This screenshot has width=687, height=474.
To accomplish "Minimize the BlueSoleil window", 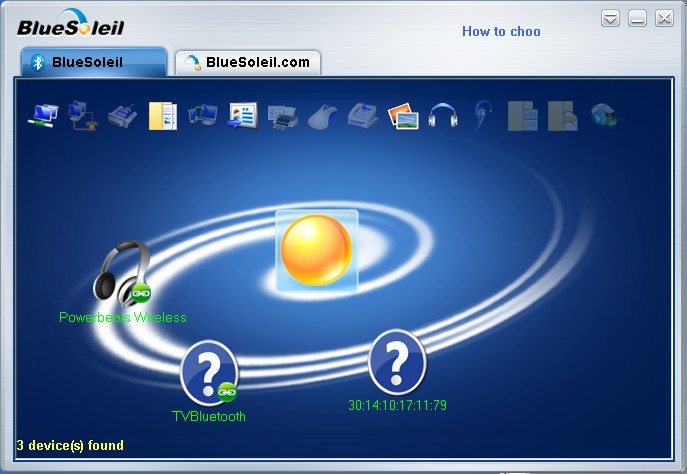I will 637,19.
